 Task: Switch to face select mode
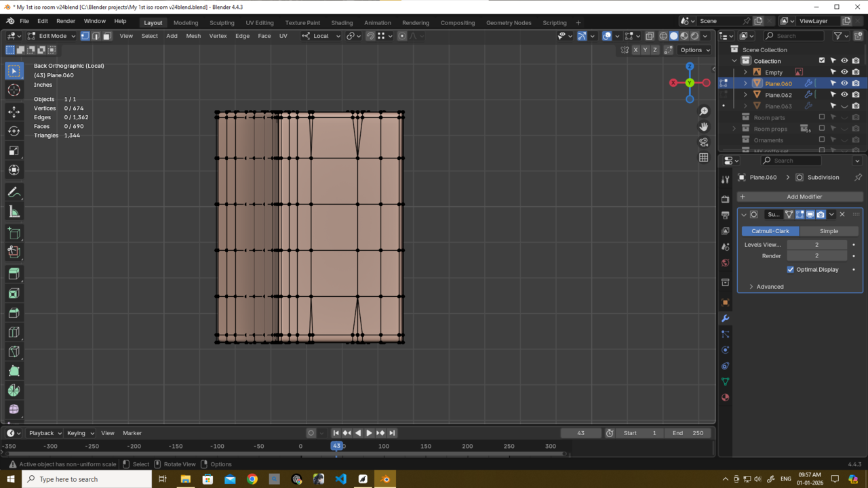click(x=106, y=36)
